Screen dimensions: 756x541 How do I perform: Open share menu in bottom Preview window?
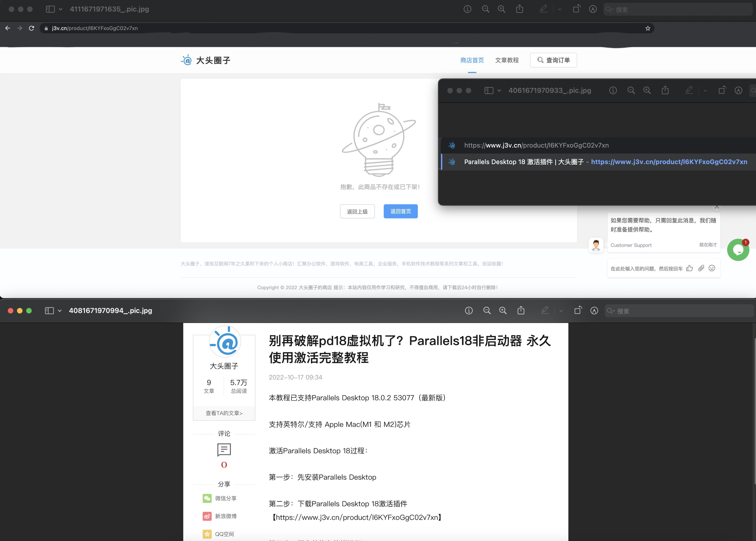click(x=521, y=310)
